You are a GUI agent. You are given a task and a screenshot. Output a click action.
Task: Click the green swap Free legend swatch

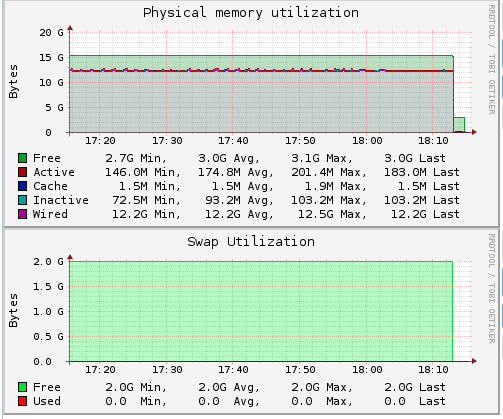tap(22, 387)
